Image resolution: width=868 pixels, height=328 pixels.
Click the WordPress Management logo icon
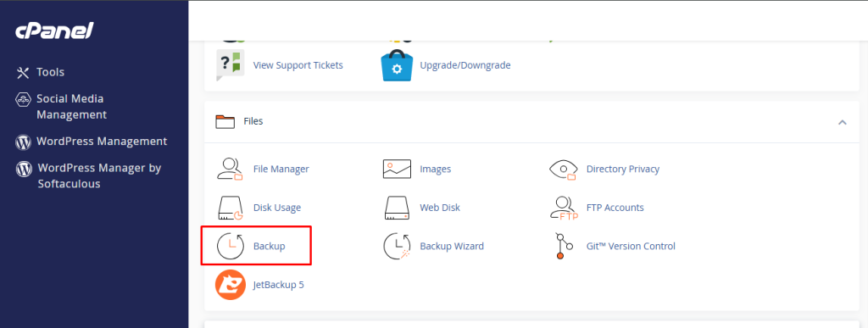click(23, 142)
